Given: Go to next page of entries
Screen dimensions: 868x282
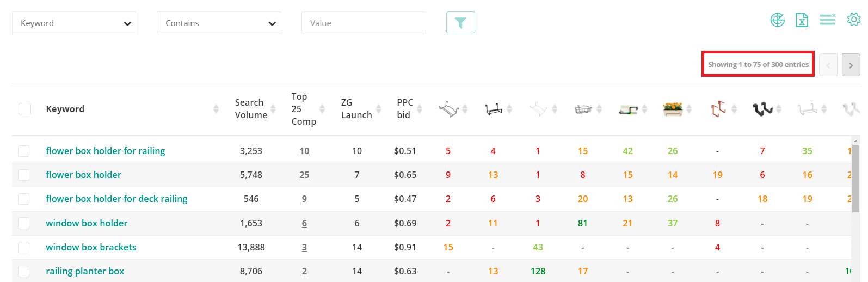Looking at the screenshot, I should click(x=851, y=65).
